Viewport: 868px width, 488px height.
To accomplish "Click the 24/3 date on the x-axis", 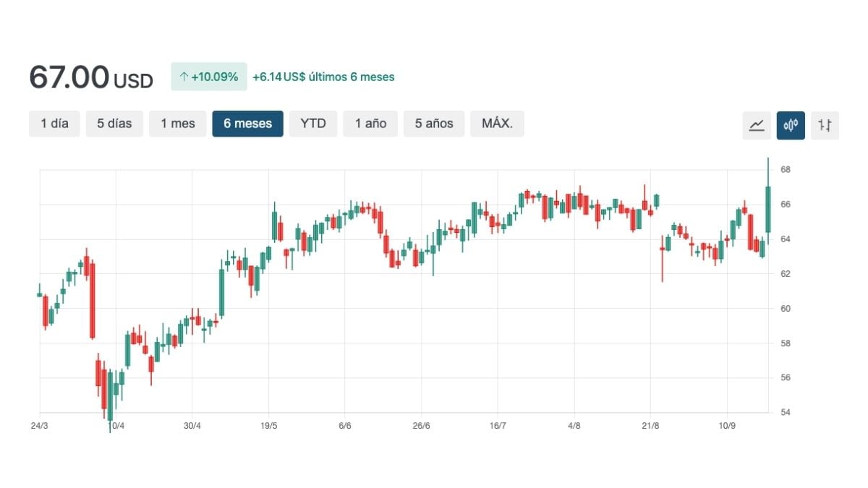I will pyautogui.click(x=40, y=425).
